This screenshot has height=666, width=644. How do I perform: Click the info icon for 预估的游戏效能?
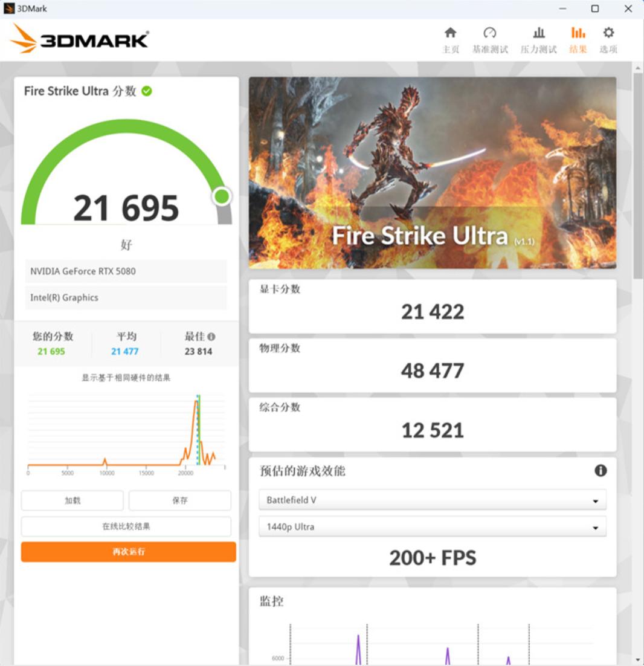click(x=601, y=470)
